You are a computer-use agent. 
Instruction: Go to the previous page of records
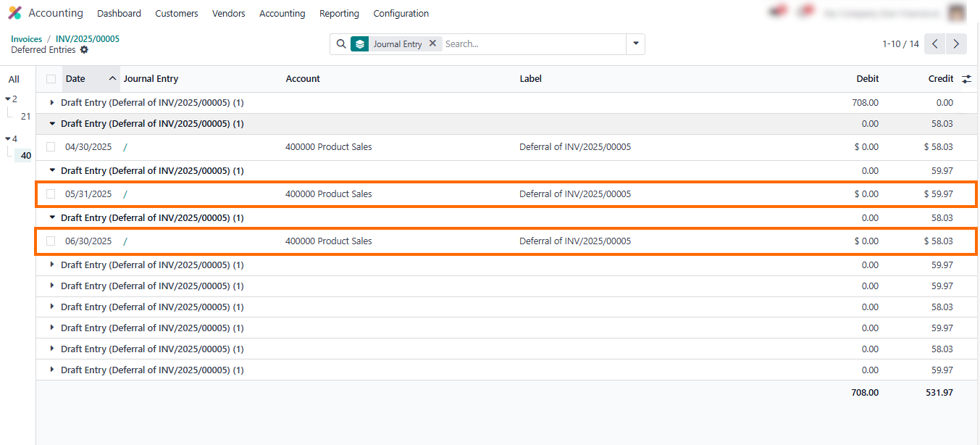click(935, 44)
